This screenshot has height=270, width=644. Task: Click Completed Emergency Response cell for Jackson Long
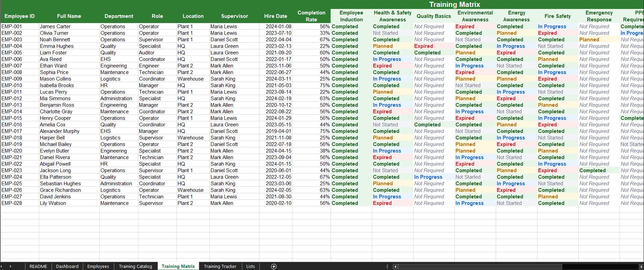599,170
